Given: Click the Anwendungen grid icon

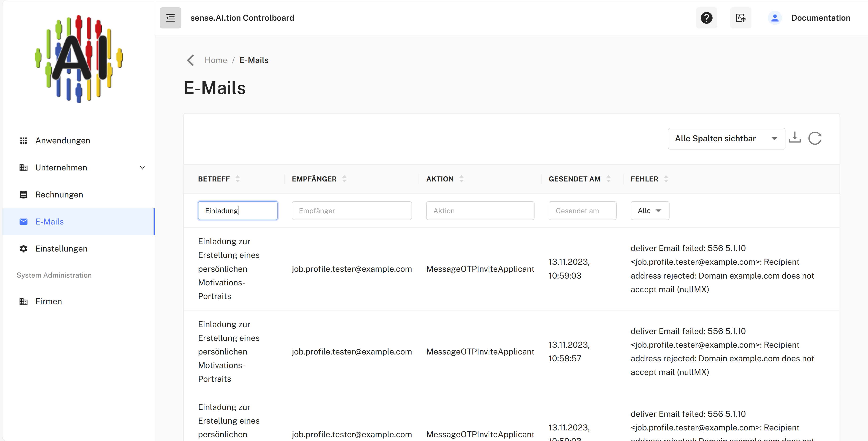Looking at the screenshot, I should tap(23, 141).
